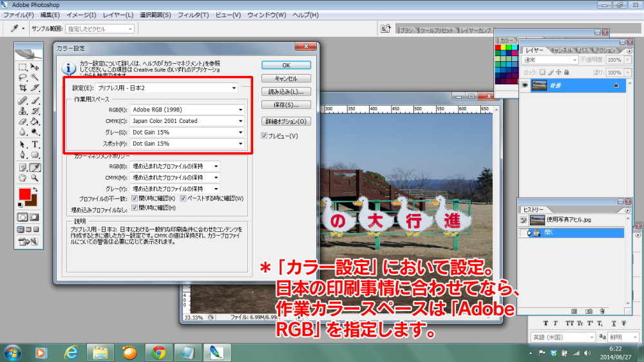This screenshot has width=644, height=362.
Task: Uncheck the プレビュー(V) checkbox
Action: (x=264, y=136)
